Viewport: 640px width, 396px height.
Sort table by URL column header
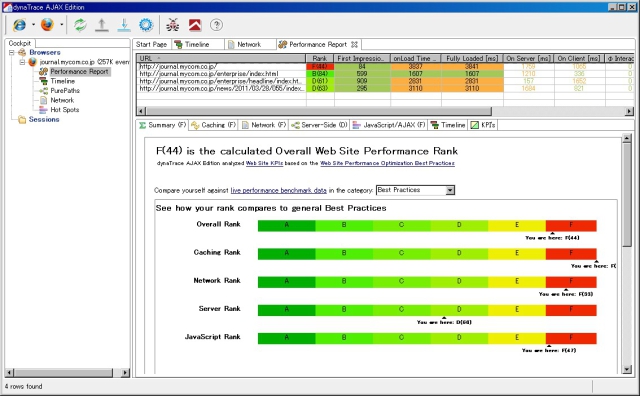(221, 58)
